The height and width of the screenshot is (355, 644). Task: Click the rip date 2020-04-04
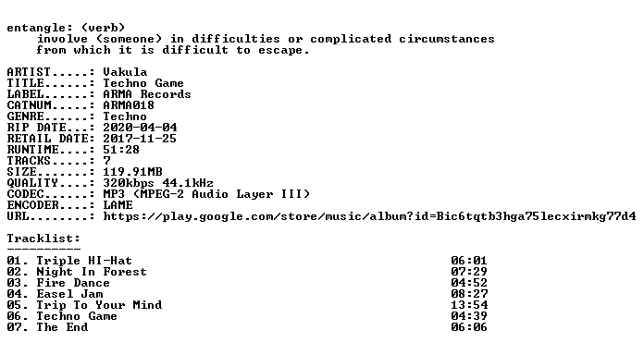pyautogui.click(x=140, y=128)
